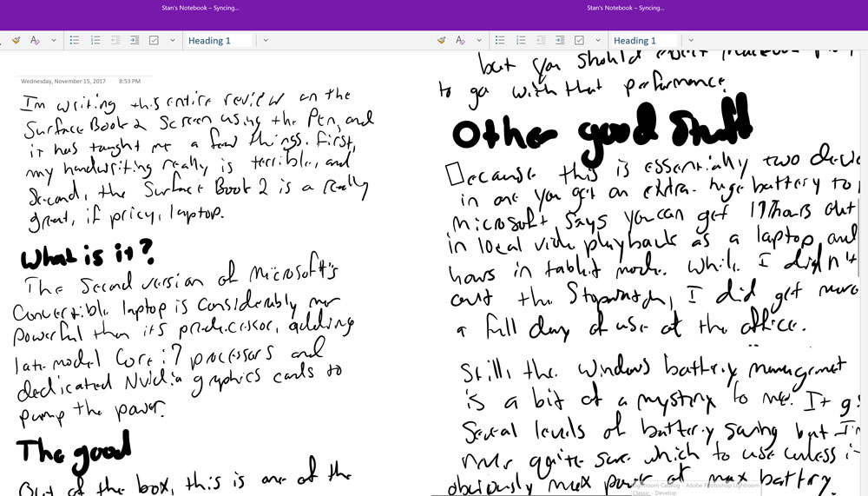Apply numbered list in right window
This screenshot has width=868, height=496.
point(520,40)
